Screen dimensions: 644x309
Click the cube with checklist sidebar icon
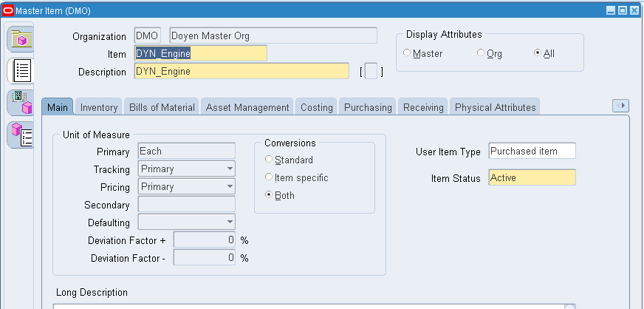pyautogui.click(x=21, y=135)
